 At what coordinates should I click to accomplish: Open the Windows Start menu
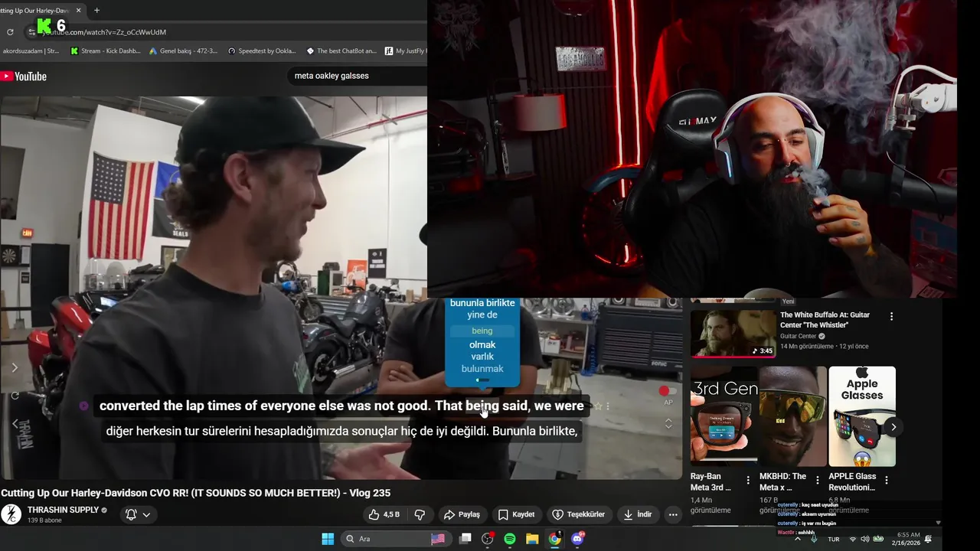[x=328, y=539]
